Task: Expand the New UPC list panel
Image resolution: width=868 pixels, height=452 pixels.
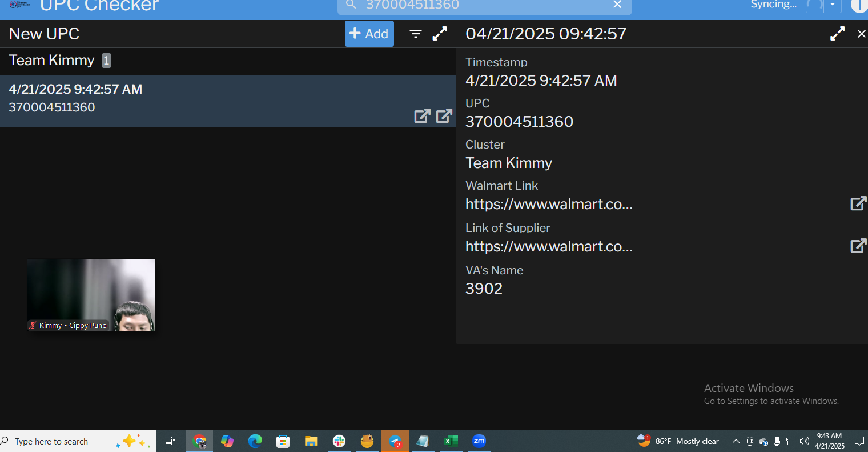Action: click(x=440, y=34)
